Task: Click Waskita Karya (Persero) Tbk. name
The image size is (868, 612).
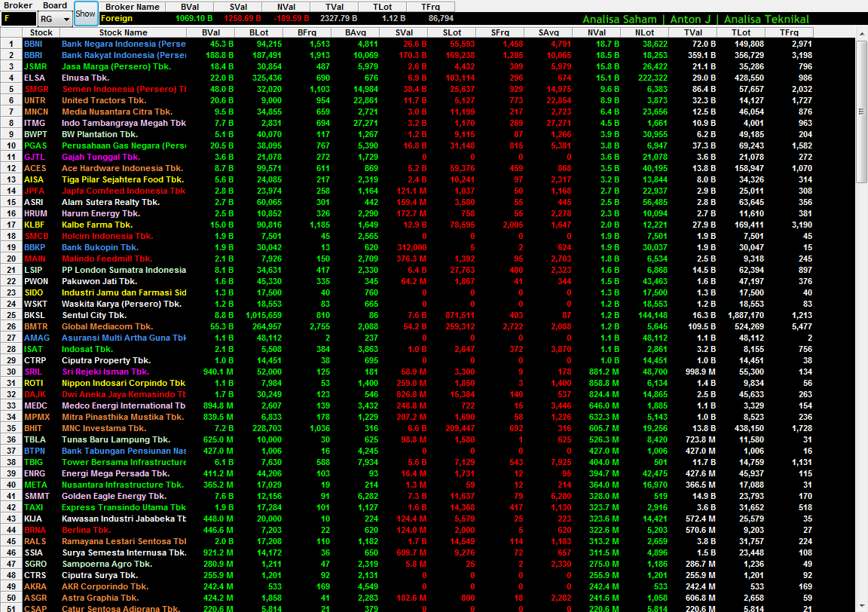Action: (x=122, y=304)
